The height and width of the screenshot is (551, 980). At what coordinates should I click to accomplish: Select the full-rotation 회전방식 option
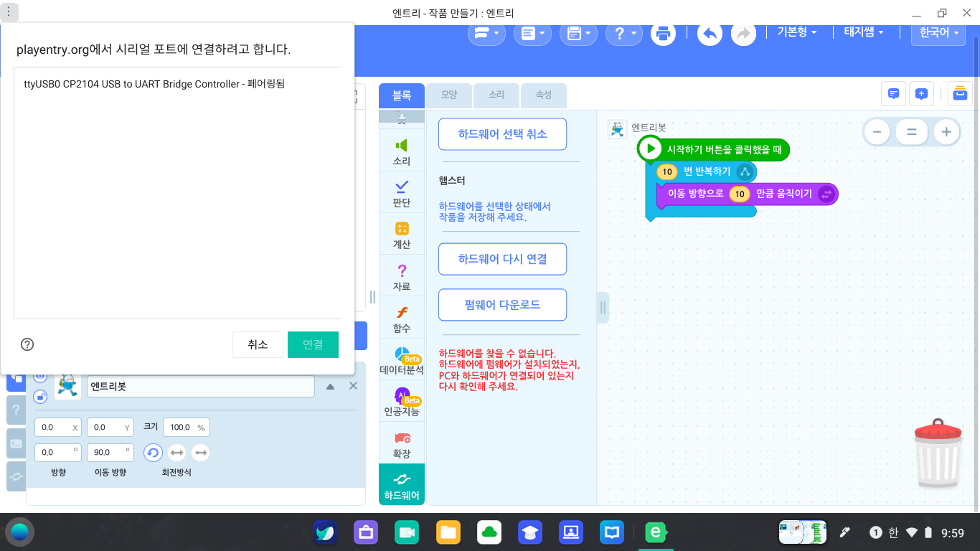pyautogui.click(x=153, y=453)
